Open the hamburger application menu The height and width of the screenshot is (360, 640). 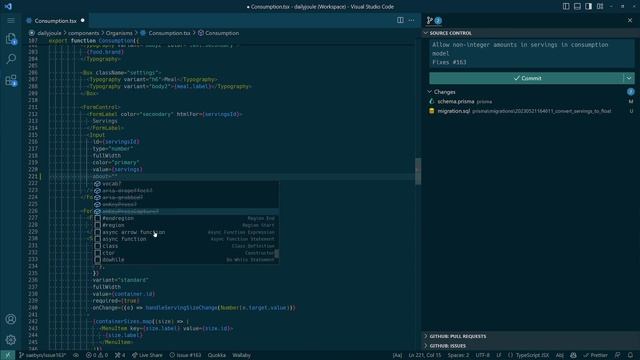(11, 20)
